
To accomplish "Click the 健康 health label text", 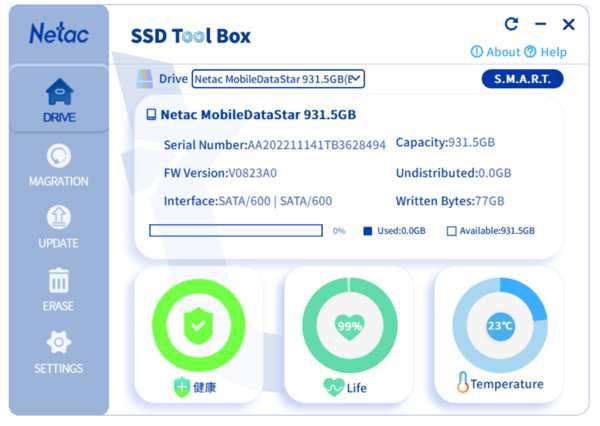I will point(204,387).
